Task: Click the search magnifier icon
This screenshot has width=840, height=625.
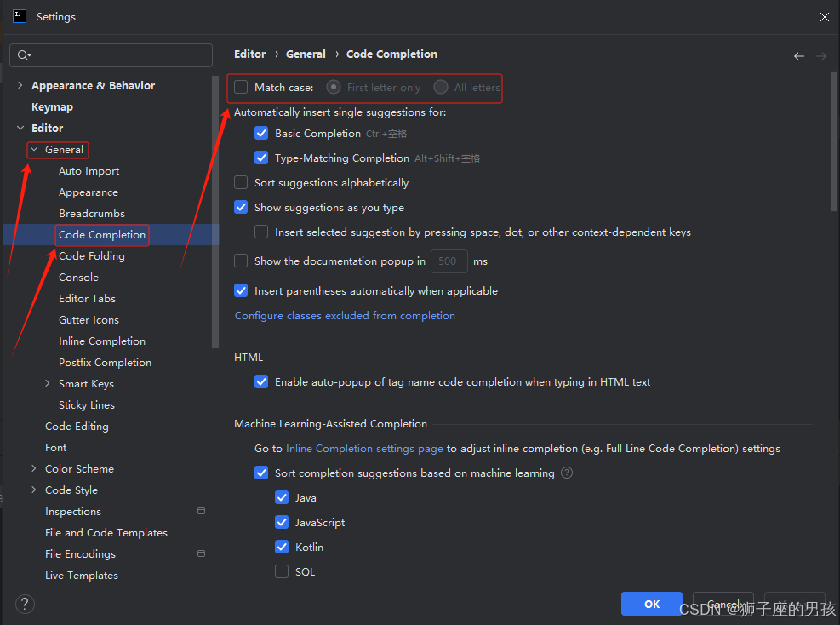Action: pyautogui.click(x=24, y=55)
